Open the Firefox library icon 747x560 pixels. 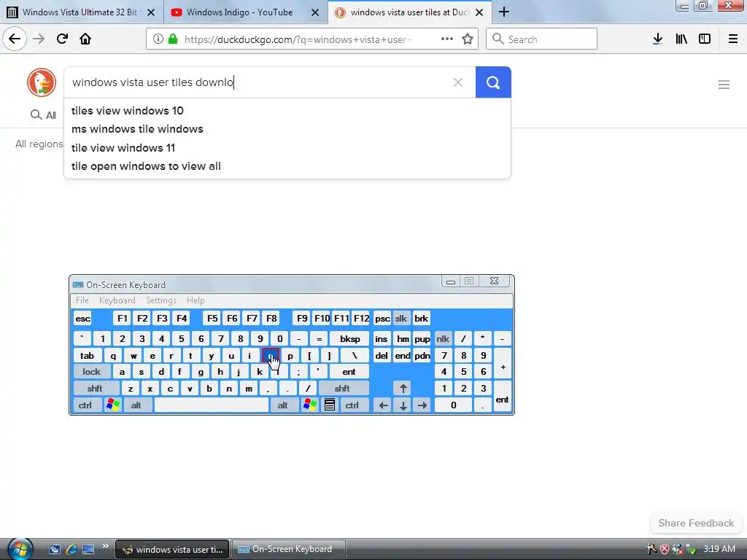point(681,39)
